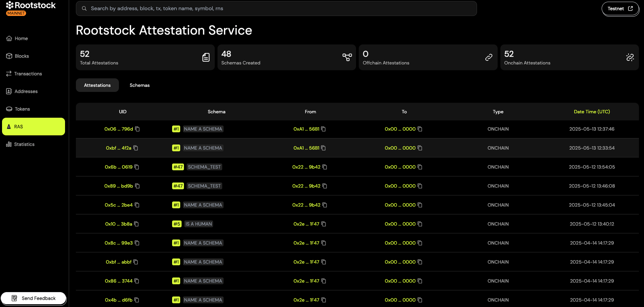Select the Attestations tab

97,85
